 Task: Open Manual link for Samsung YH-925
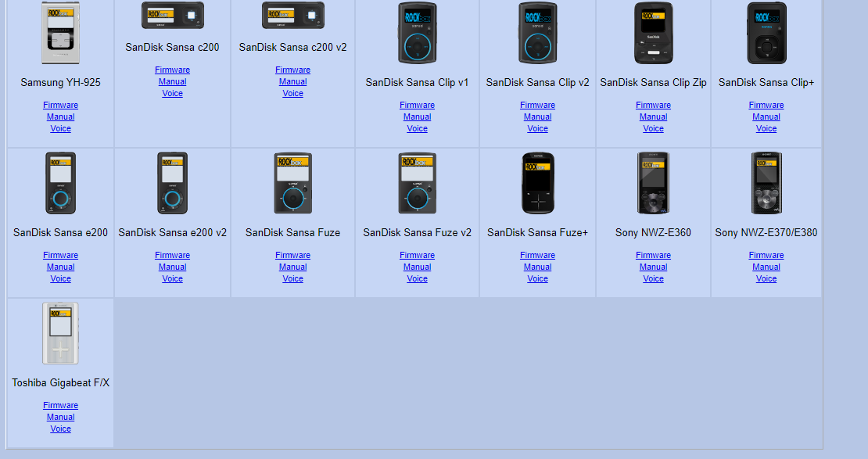tap(60, 117)
